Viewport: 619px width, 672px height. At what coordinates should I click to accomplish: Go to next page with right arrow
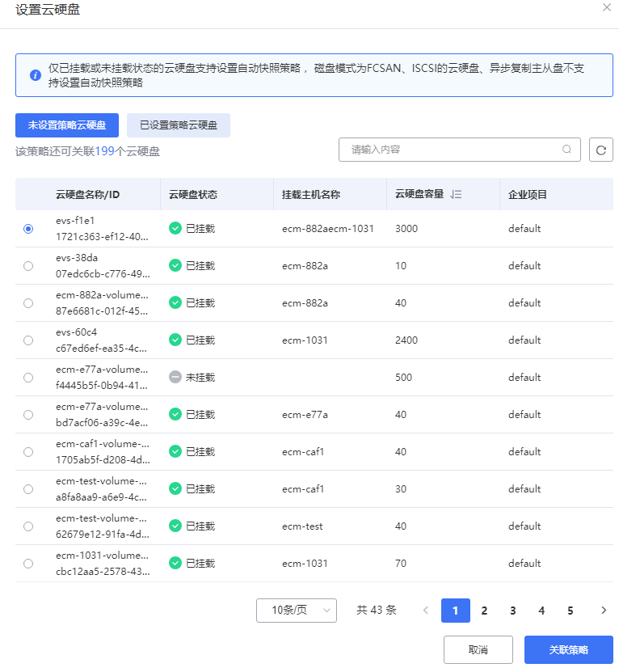[x=604, y=611]
